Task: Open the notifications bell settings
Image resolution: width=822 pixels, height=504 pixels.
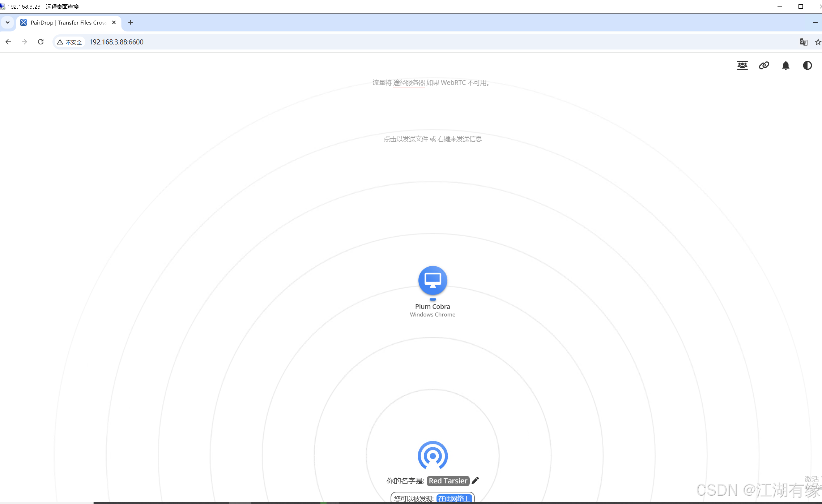Action: coord(785,65)
